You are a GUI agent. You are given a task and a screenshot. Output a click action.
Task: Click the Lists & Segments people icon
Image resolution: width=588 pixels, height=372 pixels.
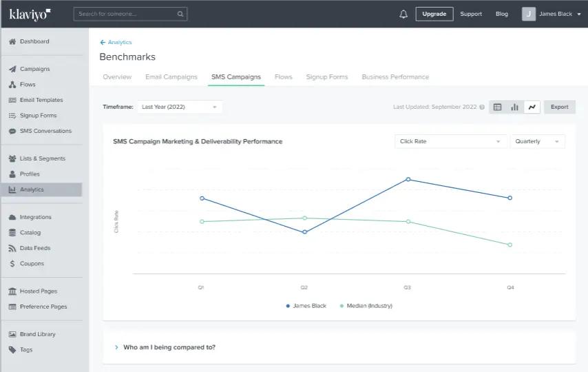tap(12, 158)
